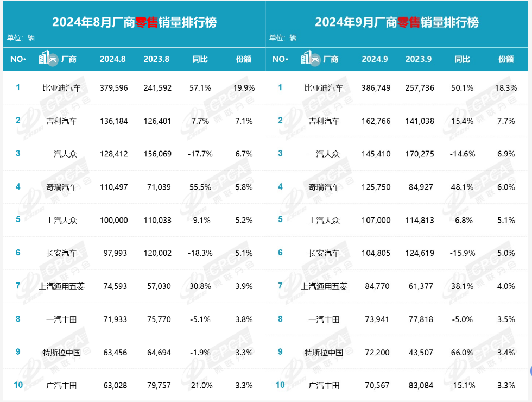Viewport: 532px width, 402px height.
Task: Click the 379,596 sales figure
Action: pyautogui.click(x=113, y=87)
